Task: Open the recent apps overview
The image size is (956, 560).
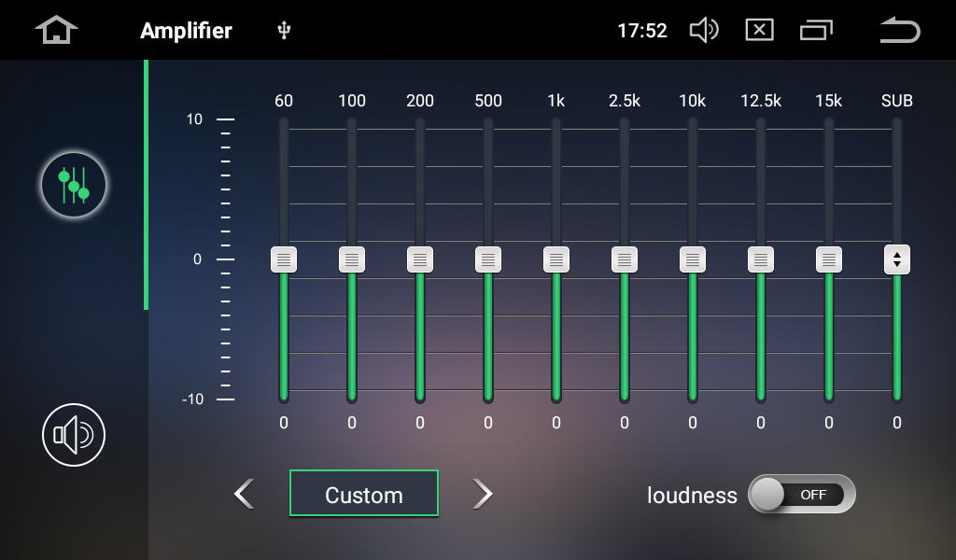Action: point(815,30)
